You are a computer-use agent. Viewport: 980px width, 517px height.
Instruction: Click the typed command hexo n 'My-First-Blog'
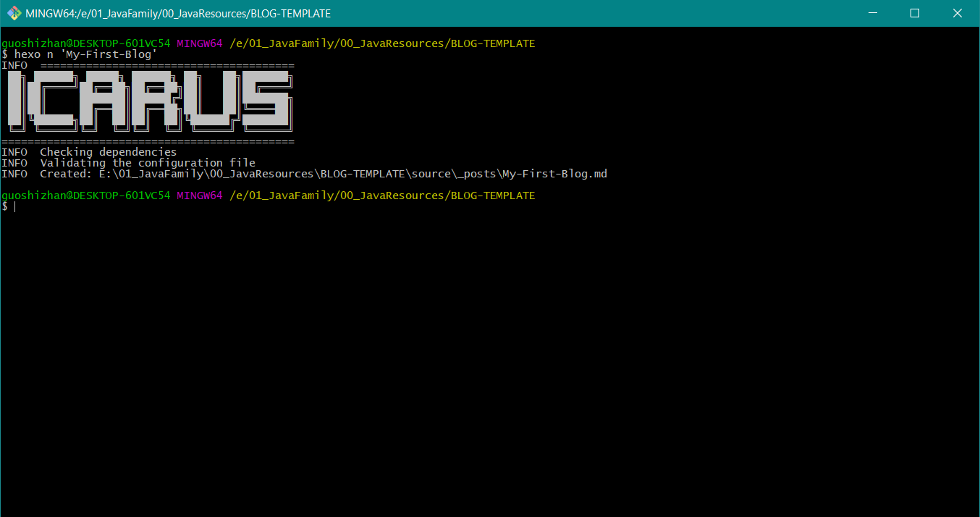click(85, 54)
